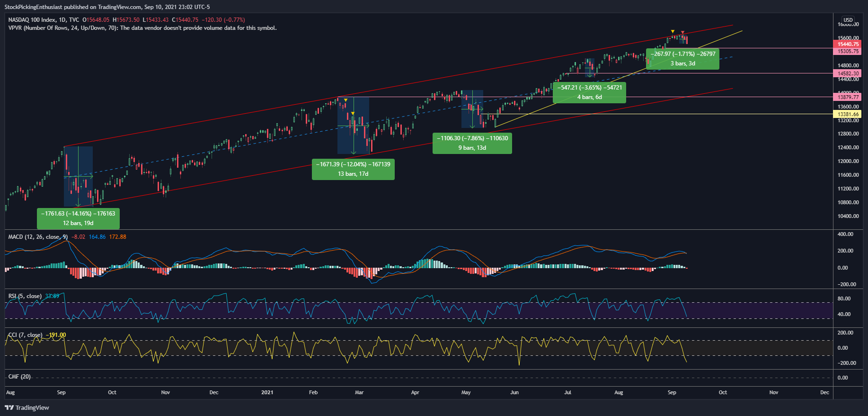Screen dimensions: 868x416
Task: Click the 12000.00 tick on price axis
Action: pyautogui.click(x=848, y=161)
